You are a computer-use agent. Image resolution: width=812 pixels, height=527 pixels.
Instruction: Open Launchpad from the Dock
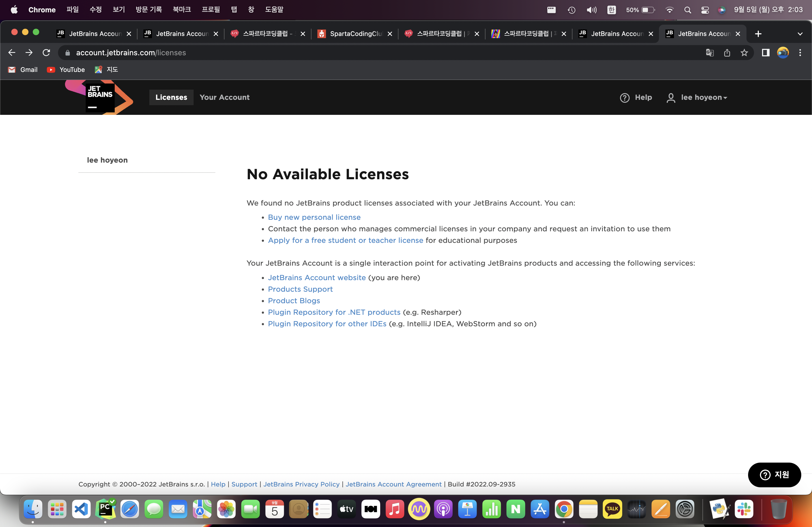tap(57, 509)
